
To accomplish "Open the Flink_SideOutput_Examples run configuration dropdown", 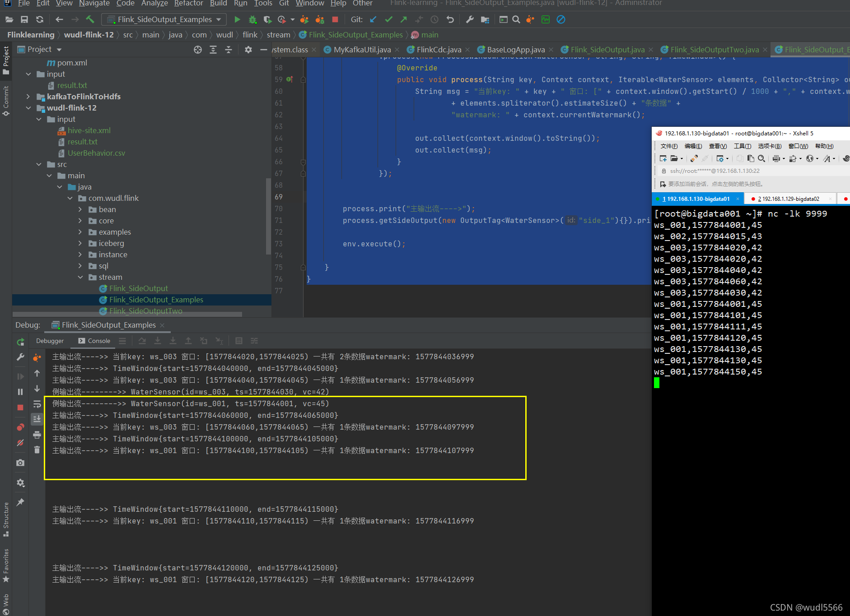I will click(164, 19).
